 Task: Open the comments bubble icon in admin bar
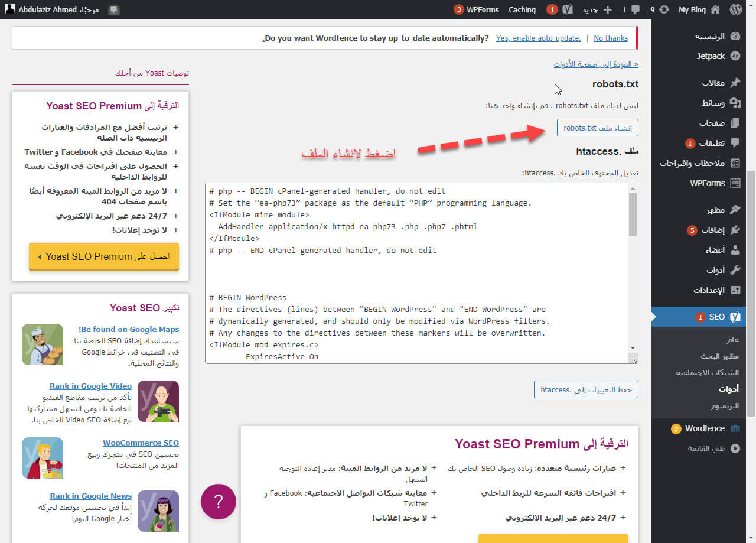pos(636,9)
